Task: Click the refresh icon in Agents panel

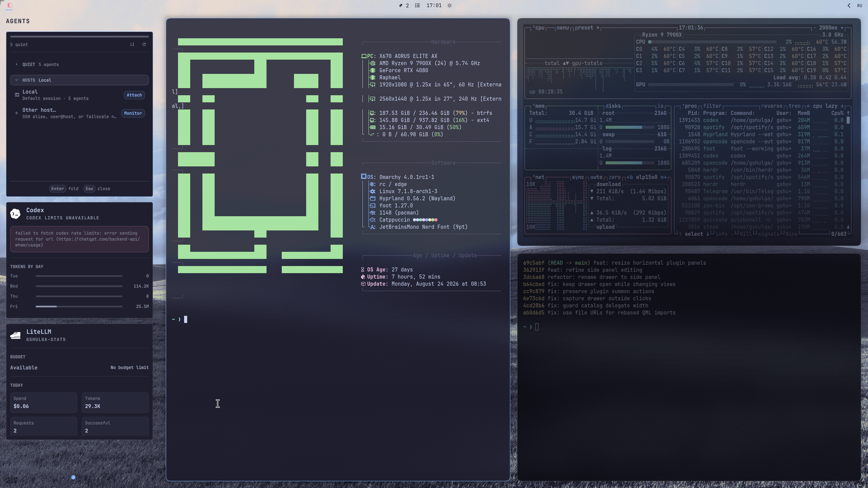Action: pyautogui.click(x=144, y=44)
